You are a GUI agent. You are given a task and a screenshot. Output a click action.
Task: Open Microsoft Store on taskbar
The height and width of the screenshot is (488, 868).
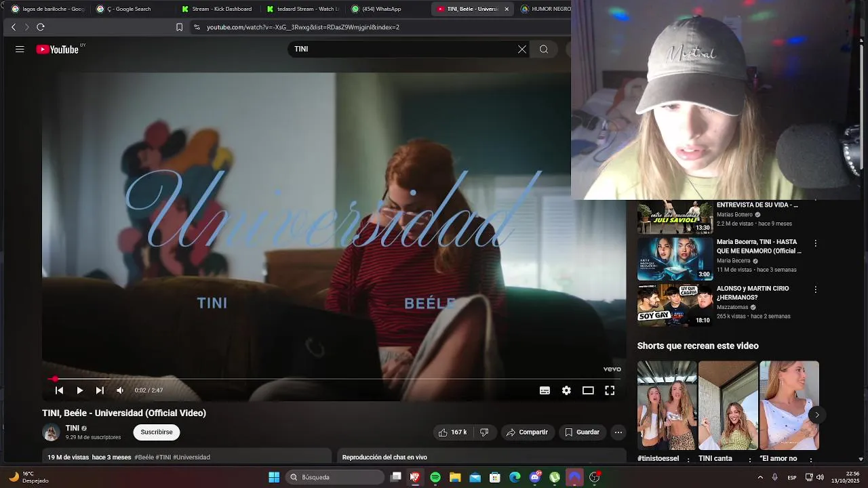tap(495, 477)
